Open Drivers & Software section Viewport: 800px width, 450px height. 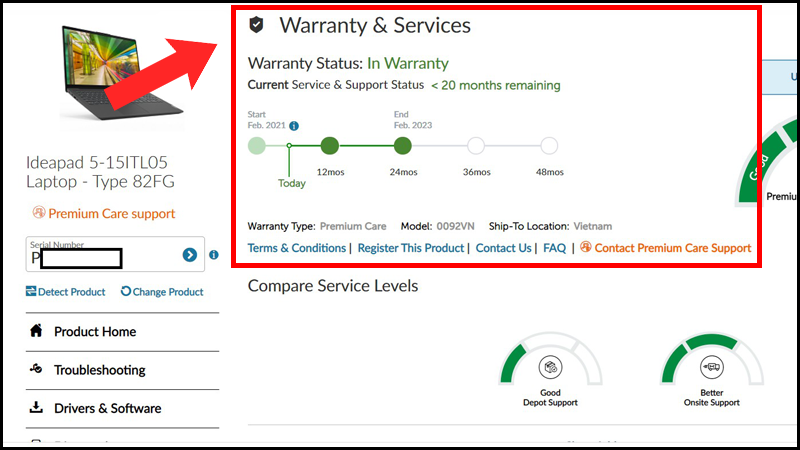point(107,408)
